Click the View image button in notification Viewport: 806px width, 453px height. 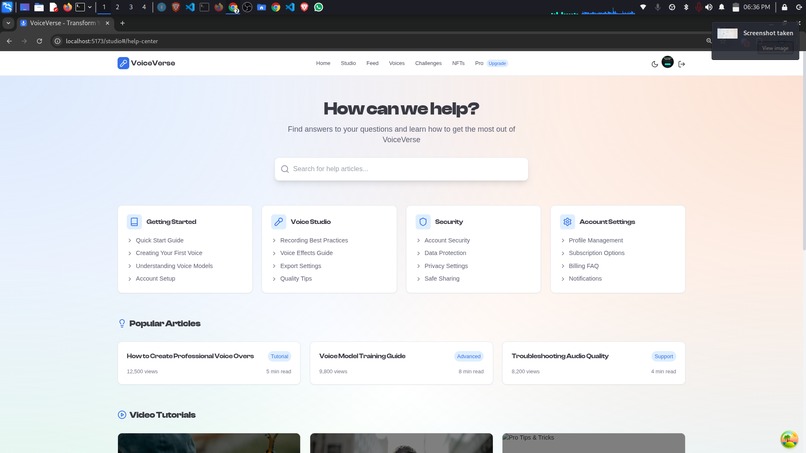point(775,48)
